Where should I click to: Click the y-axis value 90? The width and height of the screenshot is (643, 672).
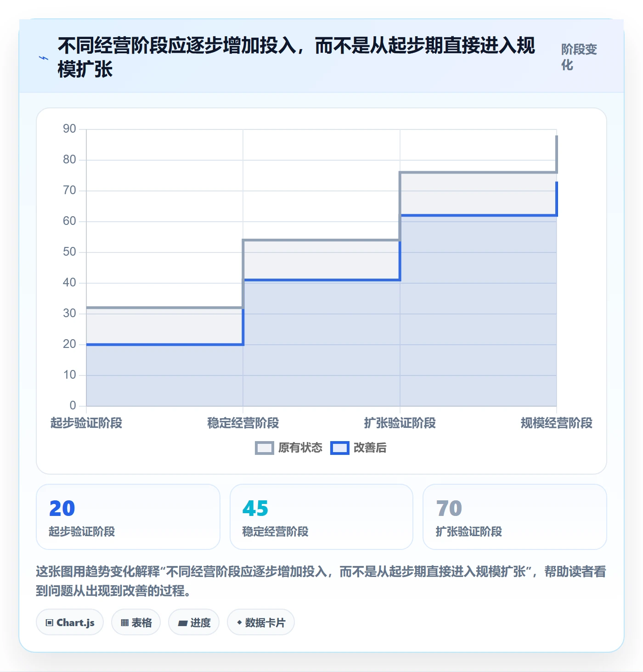[x=70, y=129]
